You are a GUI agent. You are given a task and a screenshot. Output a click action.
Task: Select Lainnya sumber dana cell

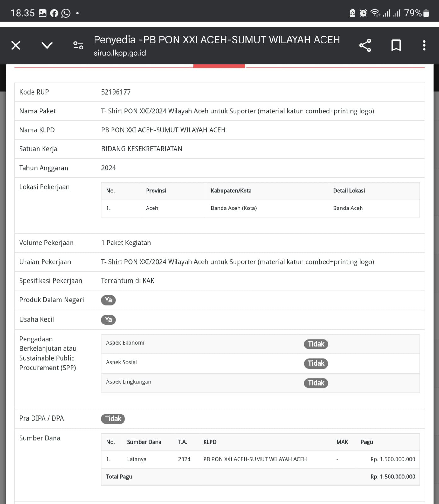137,459
